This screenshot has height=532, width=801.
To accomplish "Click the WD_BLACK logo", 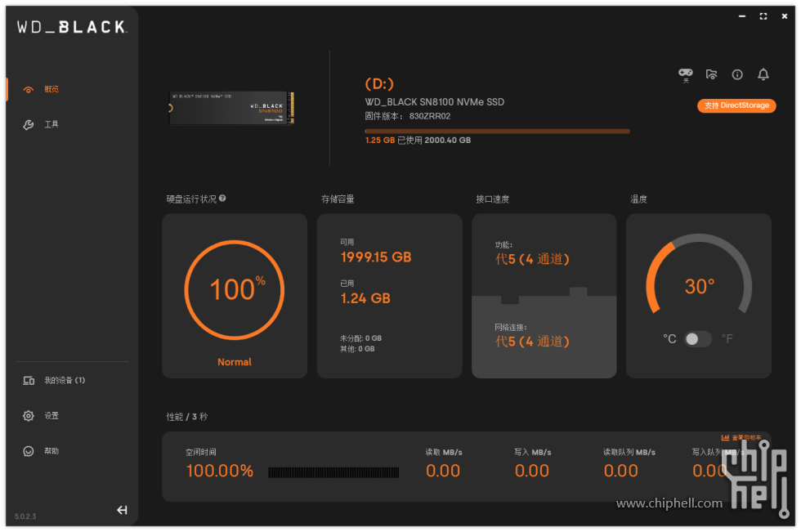I will tap(72, 27).
